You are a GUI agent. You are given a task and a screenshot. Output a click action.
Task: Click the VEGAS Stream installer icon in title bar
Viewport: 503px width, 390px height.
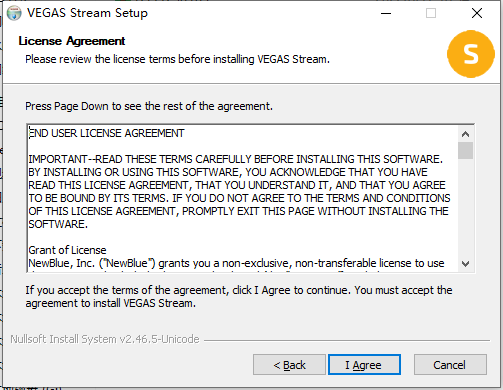(x=14, y=13)
